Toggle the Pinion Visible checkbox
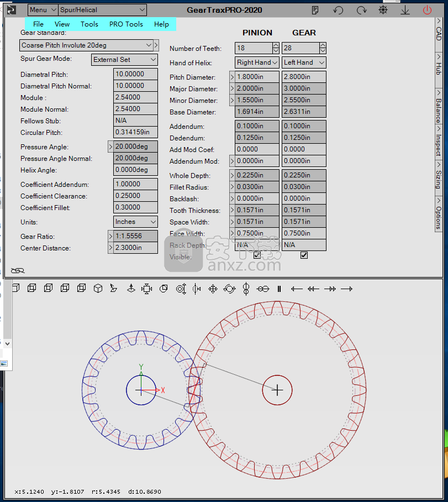 pyautogui.click(x=257, y=255)
